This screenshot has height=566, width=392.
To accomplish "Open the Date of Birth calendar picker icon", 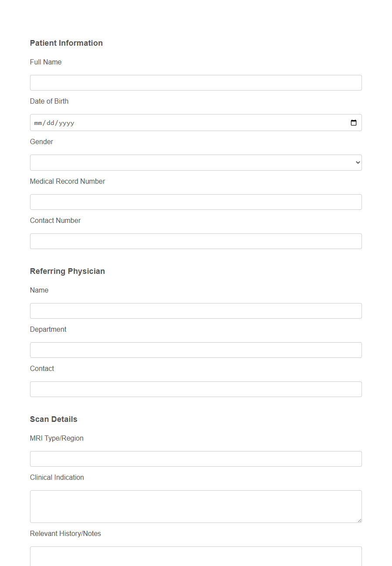I will click(x=353, y=122).
